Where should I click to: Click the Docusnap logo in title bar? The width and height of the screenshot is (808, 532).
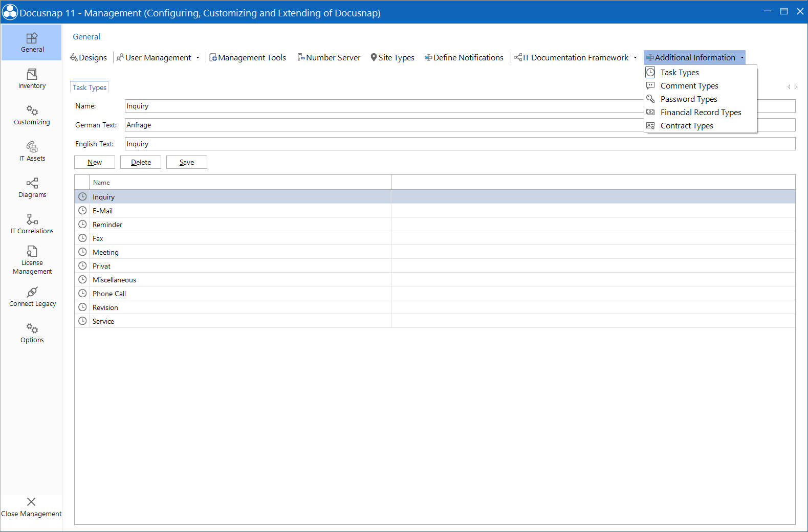[x=10, y=12]
